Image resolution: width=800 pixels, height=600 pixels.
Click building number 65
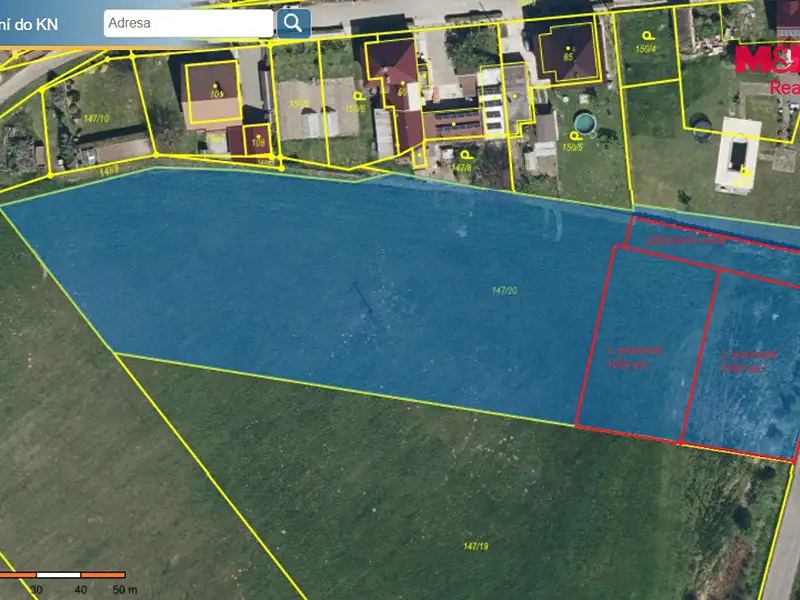pos(568,57)
